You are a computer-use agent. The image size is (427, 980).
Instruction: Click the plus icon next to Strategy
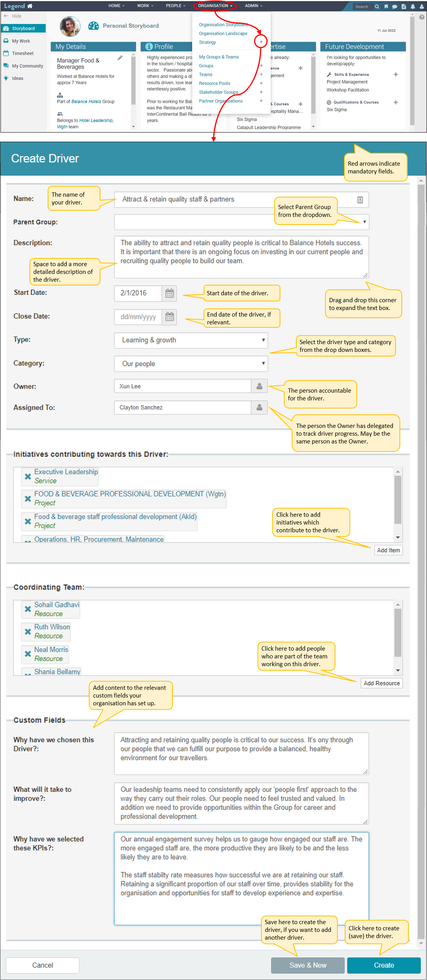point(261,42)
